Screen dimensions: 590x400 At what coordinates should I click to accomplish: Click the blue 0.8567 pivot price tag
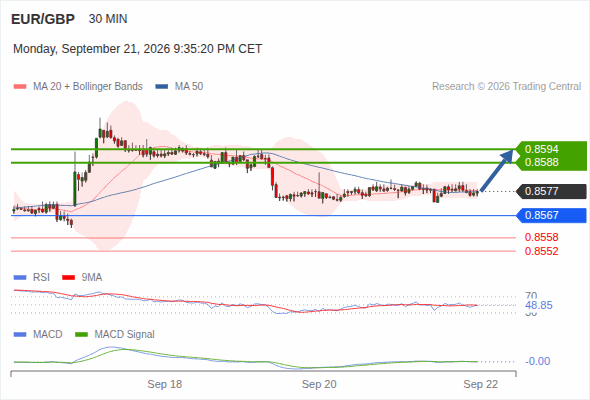pos(551,215)
